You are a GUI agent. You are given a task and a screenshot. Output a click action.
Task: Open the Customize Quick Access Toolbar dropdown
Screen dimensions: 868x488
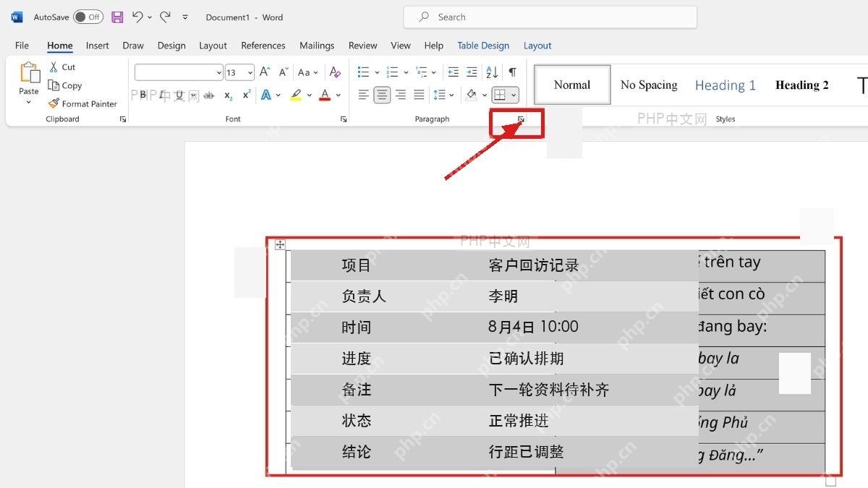point(185,17)
